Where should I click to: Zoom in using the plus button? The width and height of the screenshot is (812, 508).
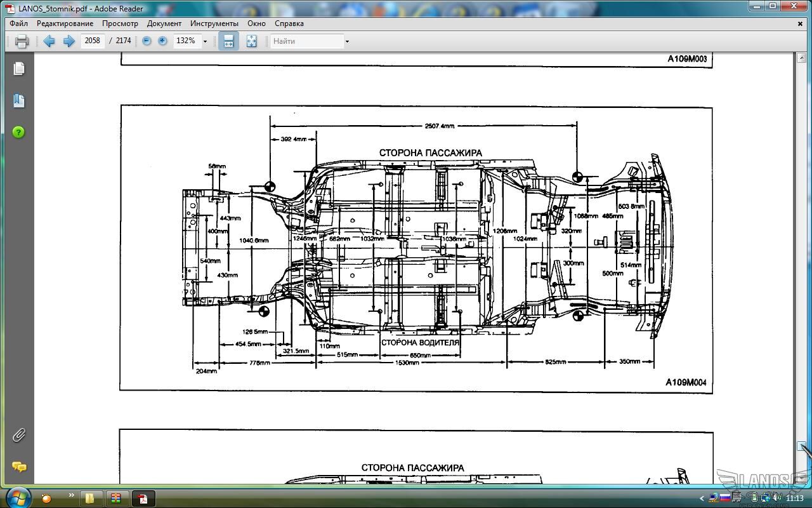point(162,41)
